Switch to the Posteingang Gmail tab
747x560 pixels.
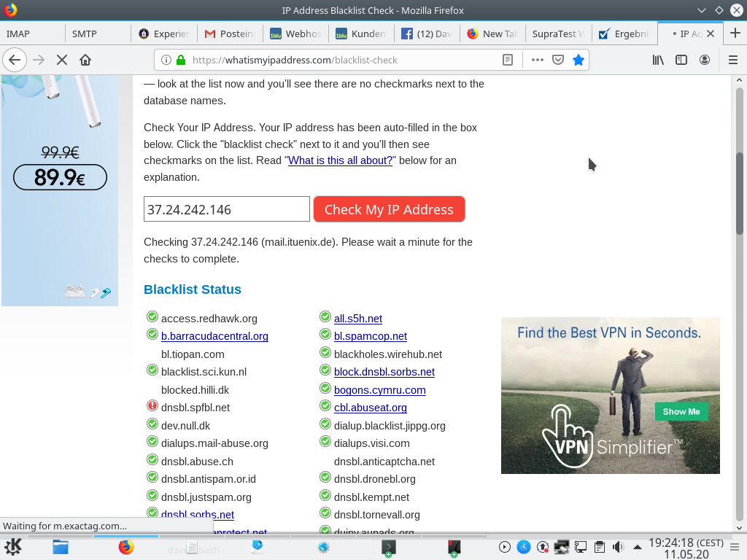[x=229, y=34]
